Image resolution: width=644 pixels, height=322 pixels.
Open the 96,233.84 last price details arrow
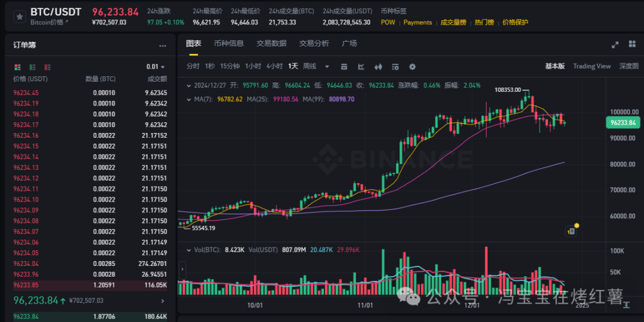(162, 301)
